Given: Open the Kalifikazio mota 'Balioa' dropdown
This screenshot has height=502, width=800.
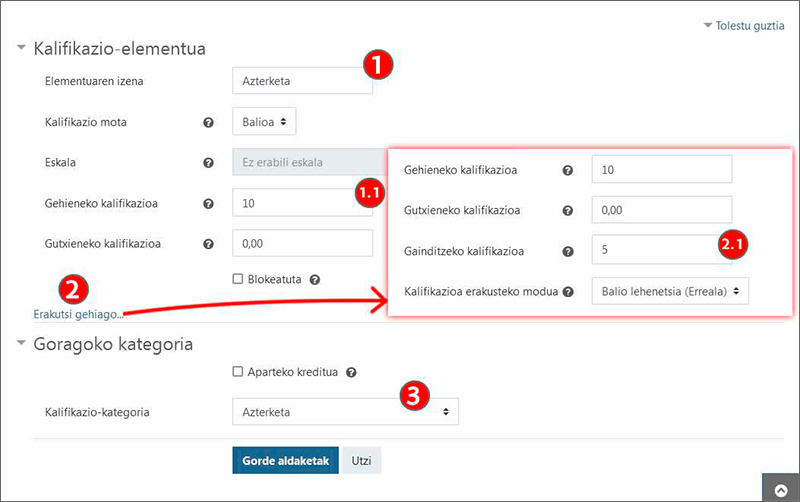Looking at the screenshot, I should pyautogui.click(x=264, y=122).
